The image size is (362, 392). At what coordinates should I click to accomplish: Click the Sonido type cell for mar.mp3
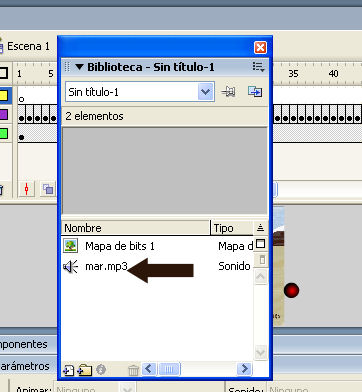(x=234, y=266)
